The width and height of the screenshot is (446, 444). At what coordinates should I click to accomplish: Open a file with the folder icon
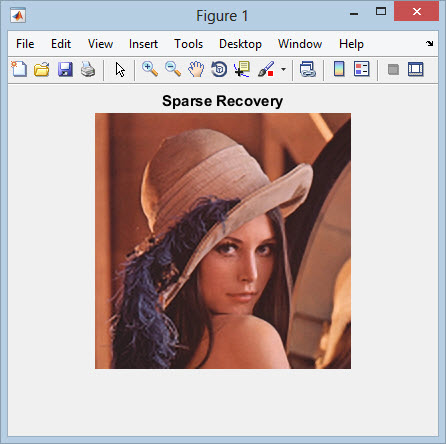pyautogui.click(x=42, y=69)
